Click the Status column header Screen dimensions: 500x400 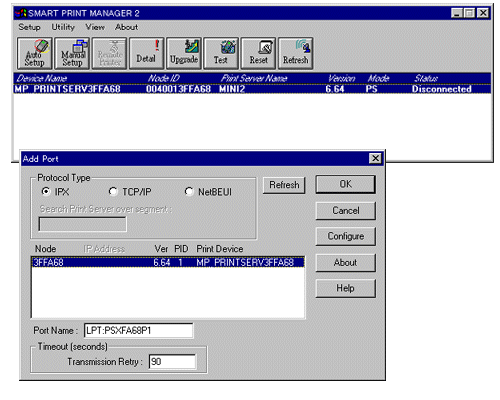426,78
